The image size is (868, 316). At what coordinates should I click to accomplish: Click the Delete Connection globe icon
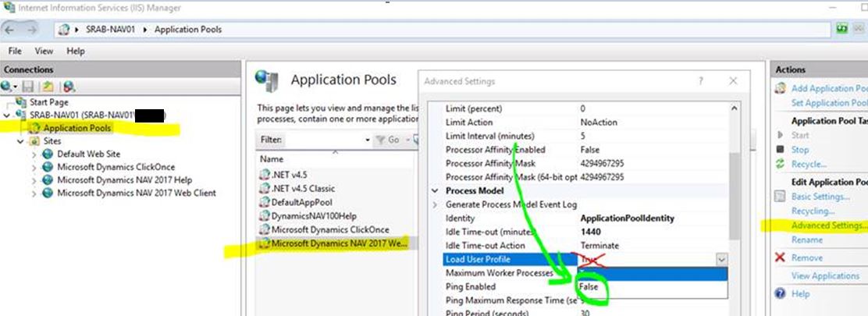click(x=69, y=87)
